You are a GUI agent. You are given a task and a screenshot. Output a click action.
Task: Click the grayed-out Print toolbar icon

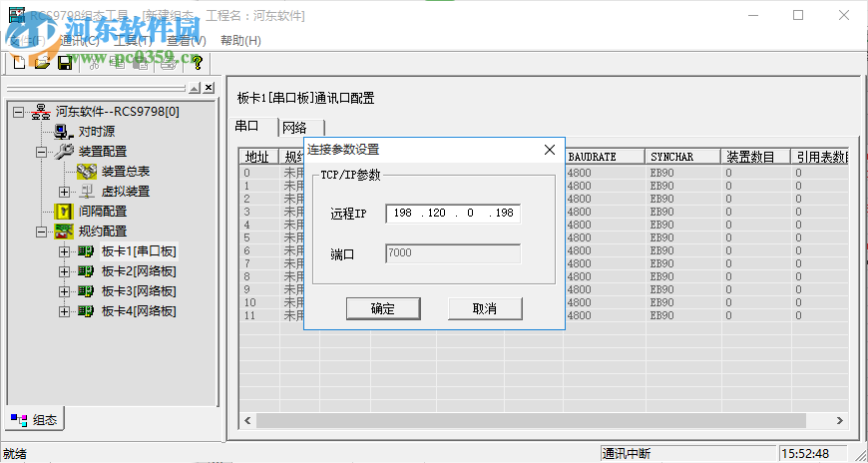pos(169,63)
